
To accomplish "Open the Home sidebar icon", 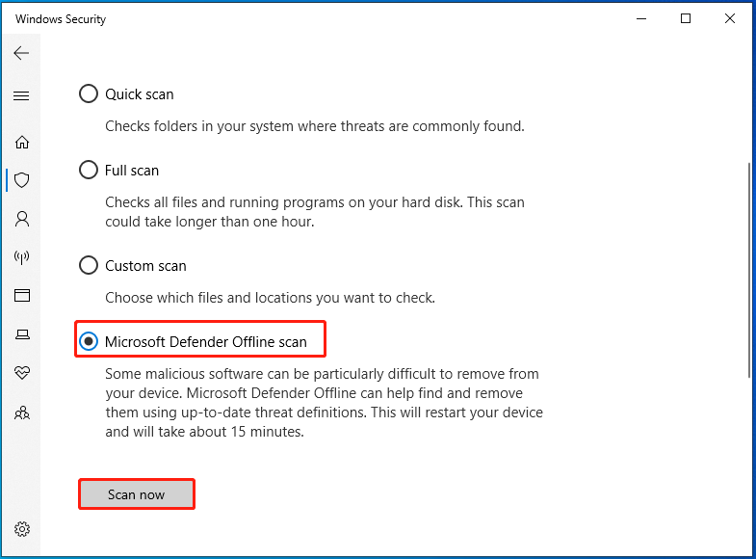I will [x=22, y=142].
